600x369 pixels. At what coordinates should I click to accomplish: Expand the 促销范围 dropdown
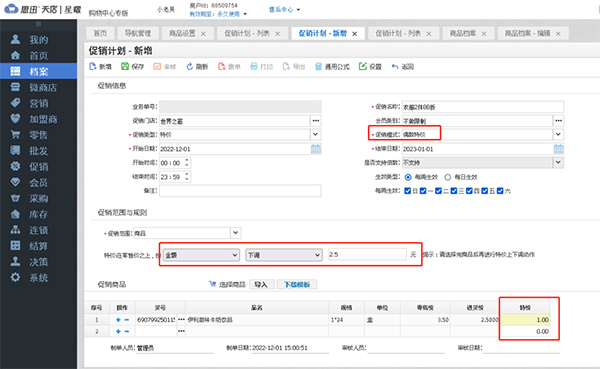point(236,233)
